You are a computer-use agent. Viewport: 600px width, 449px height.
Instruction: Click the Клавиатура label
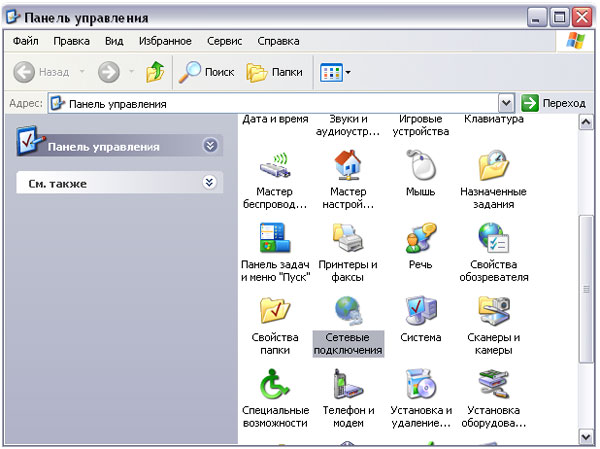[x=494, y=119]
